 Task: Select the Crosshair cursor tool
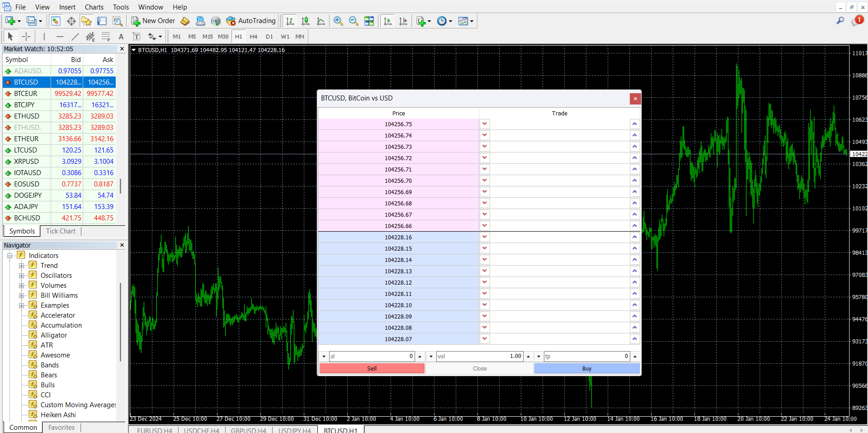26,37
